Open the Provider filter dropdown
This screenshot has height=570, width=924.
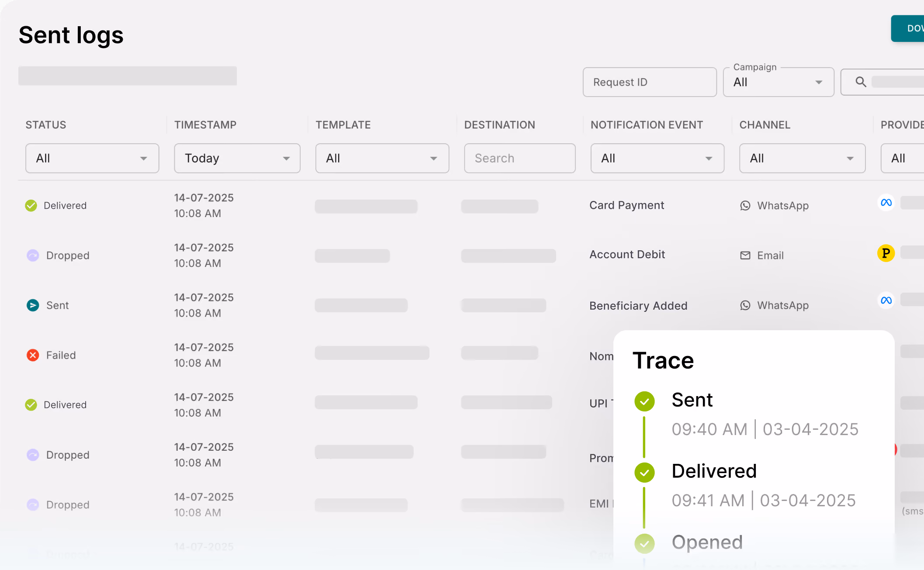point(902,158)
